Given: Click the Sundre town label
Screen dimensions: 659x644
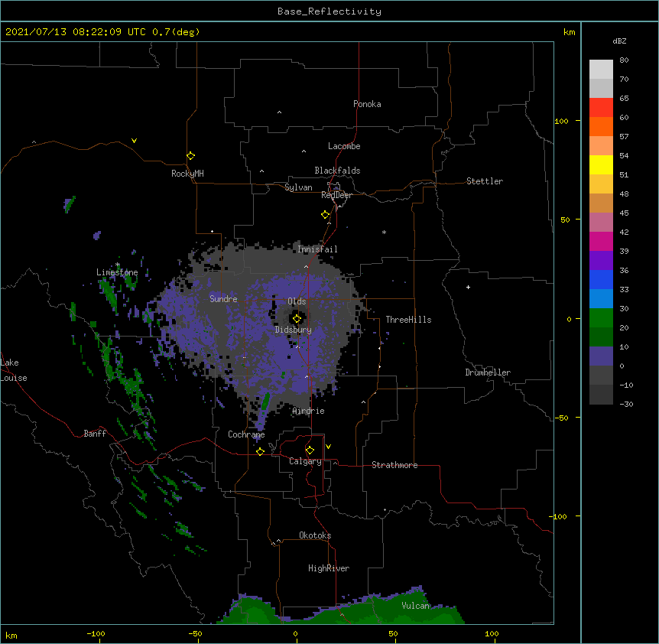Looking at the screenshot, I should [x=223, y=299].
